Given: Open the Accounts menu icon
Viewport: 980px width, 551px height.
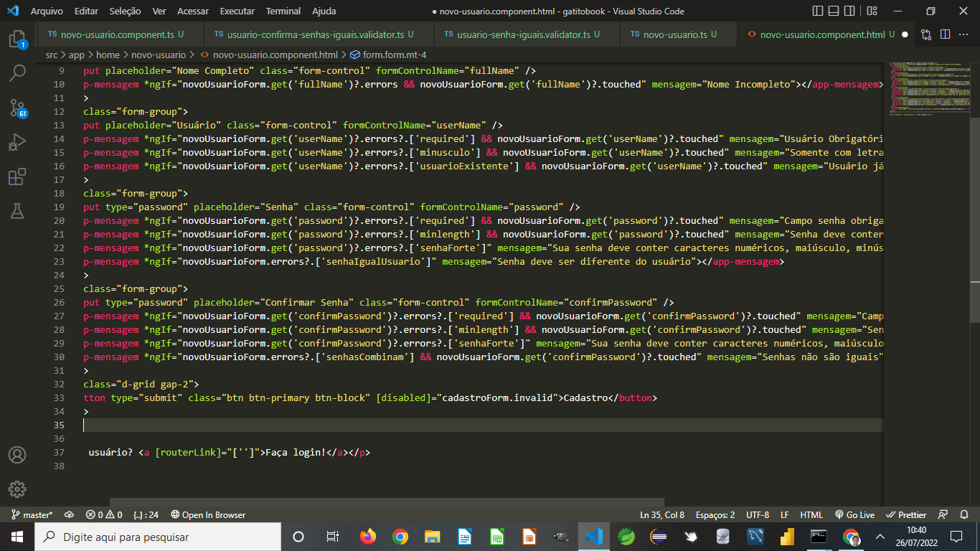Looking at the screenshot, I should [17, 455].
